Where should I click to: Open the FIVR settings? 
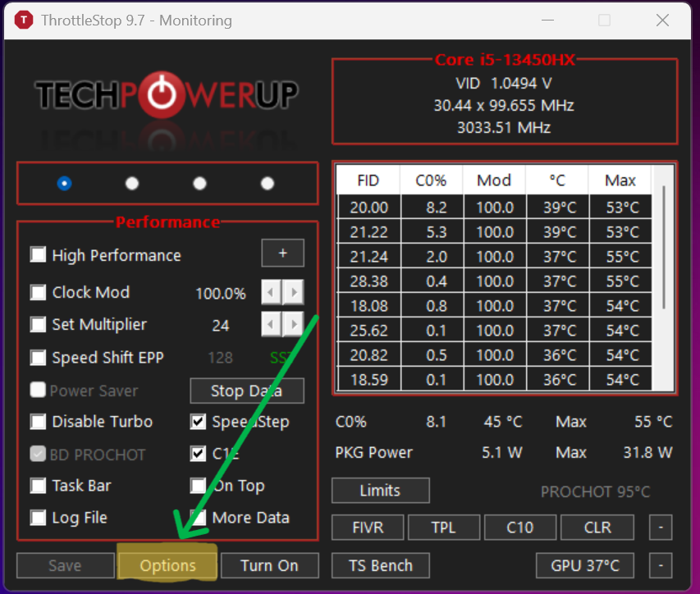pos(368,528)
